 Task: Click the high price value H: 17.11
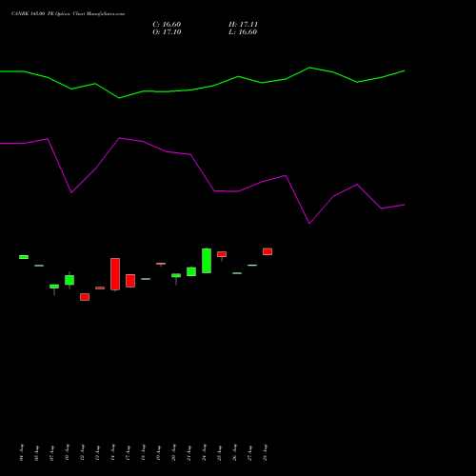click(243, 25)
